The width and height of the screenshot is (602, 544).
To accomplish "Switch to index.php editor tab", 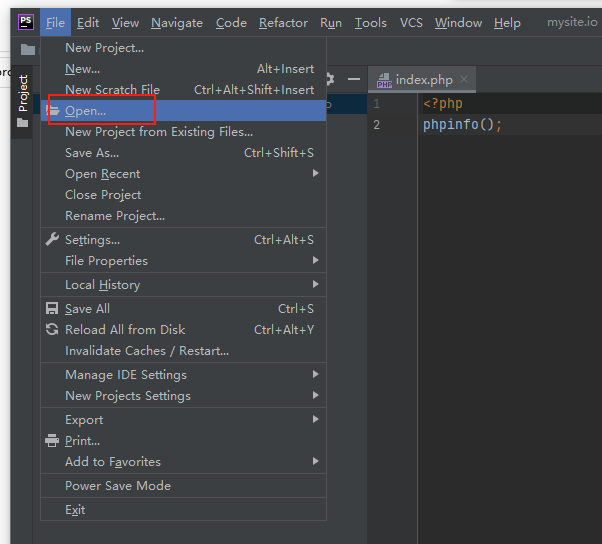I will coord(424,79).
